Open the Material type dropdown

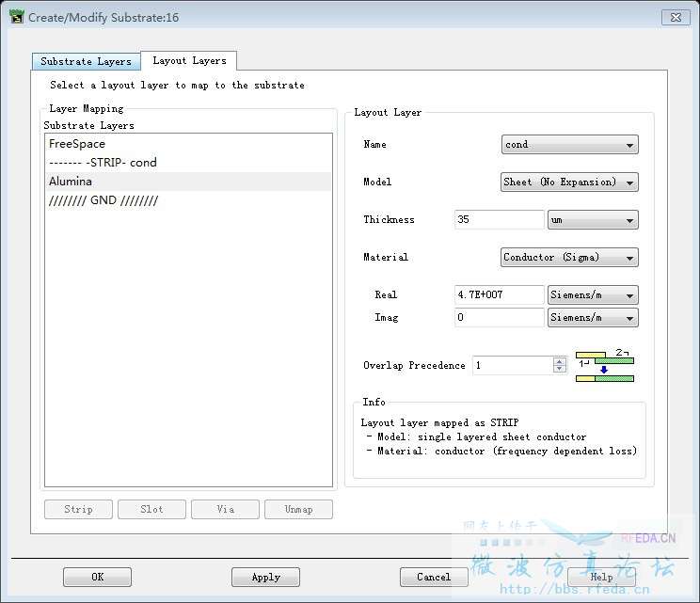(569, 258)
